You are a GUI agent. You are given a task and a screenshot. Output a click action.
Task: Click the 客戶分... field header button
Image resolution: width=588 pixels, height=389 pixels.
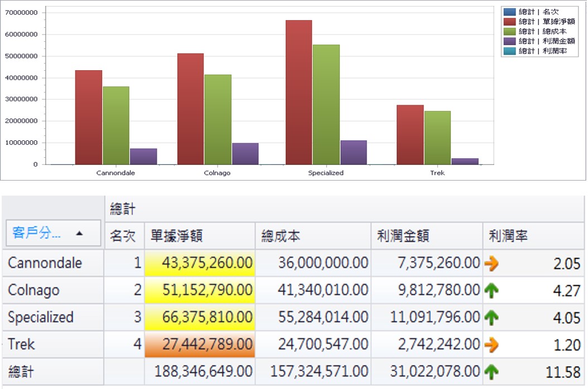tap(53, 233)
